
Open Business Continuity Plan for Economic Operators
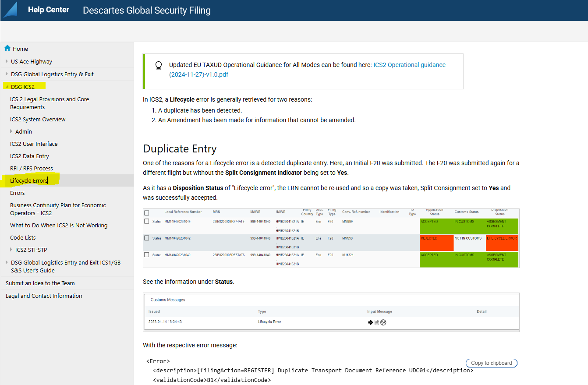[58, 209]
